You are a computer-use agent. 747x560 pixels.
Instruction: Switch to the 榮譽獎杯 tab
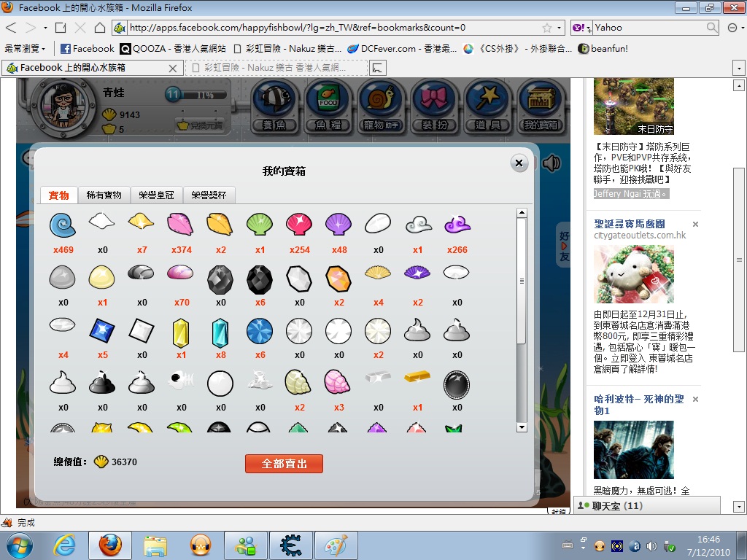(x=209, y=195)
